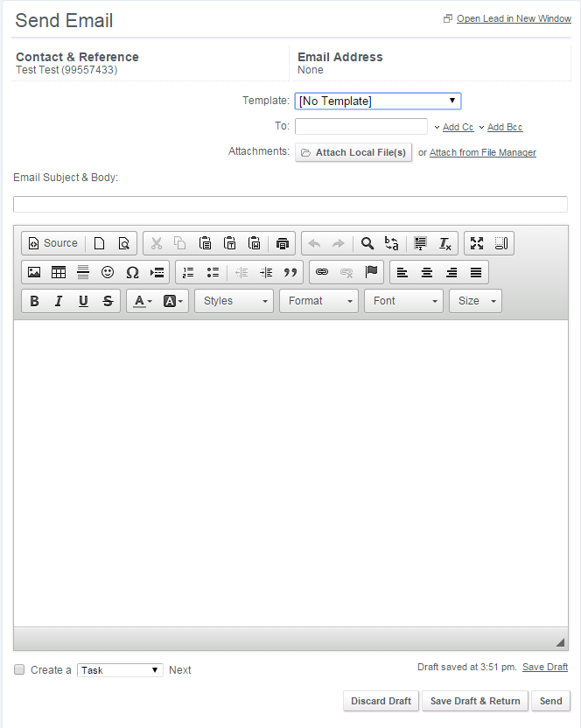Open the Styles dropdown

234,301
